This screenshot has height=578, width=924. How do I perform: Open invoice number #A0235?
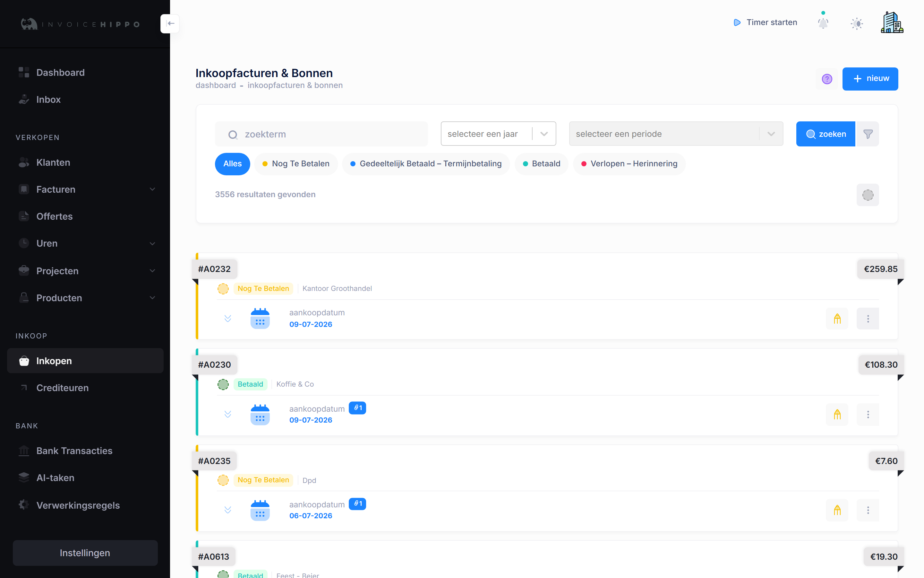(x=214, y=461)
